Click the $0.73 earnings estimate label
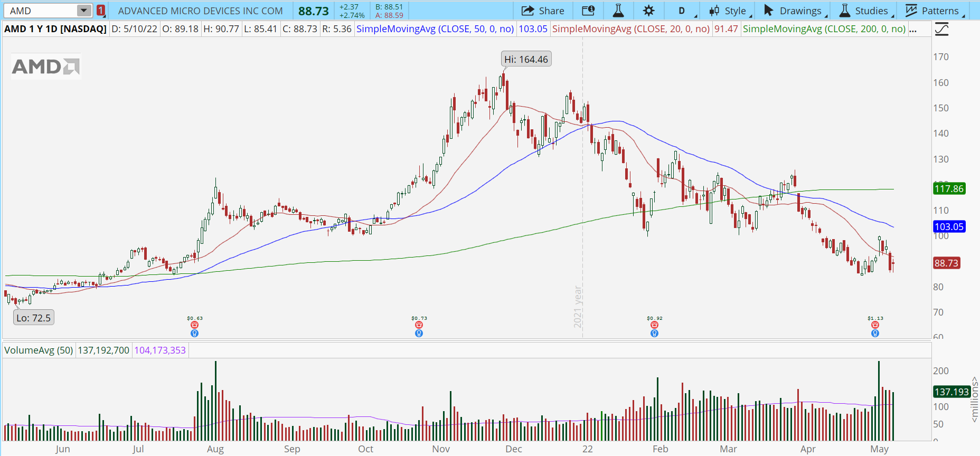 pyautogui.click(x=419, y=318)
